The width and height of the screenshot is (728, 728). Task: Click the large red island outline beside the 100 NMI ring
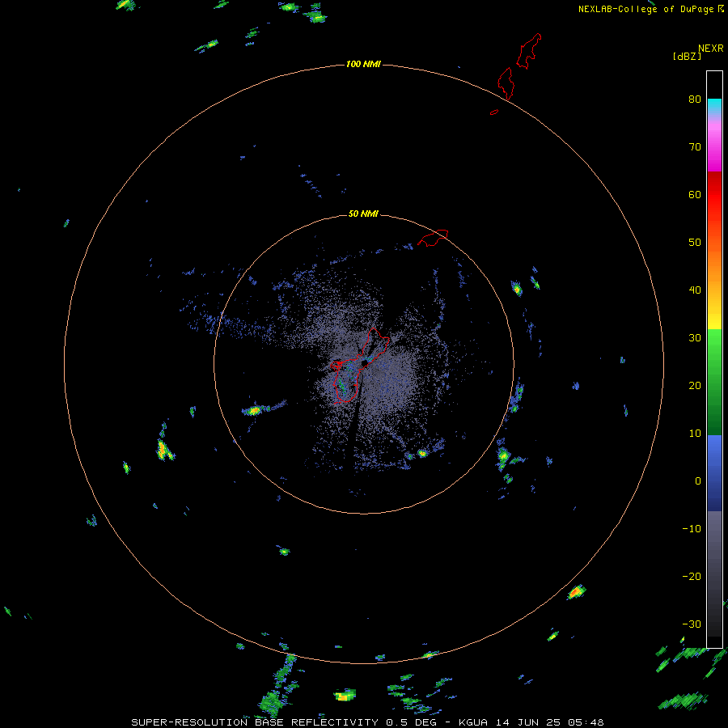coord(506,83)
